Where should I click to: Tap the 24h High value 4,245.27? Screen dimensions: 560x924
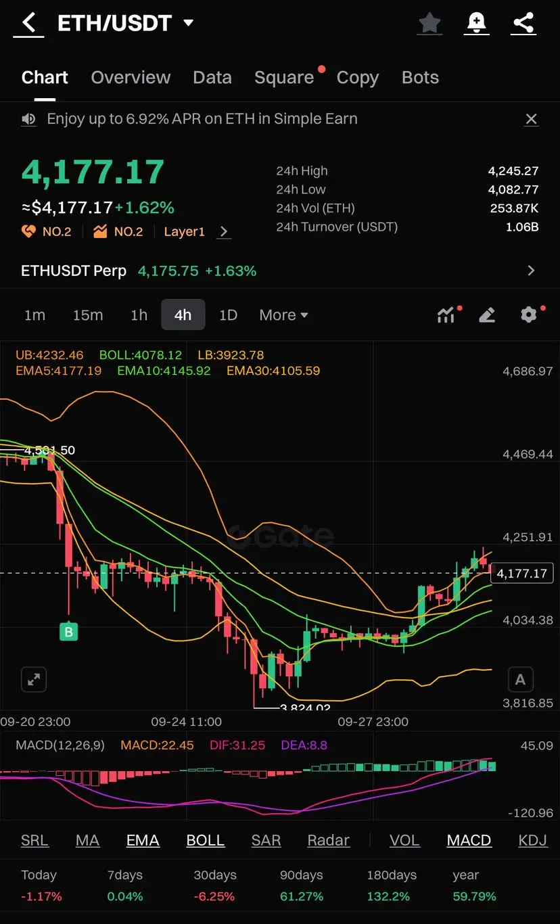click(x=513, y=171)
